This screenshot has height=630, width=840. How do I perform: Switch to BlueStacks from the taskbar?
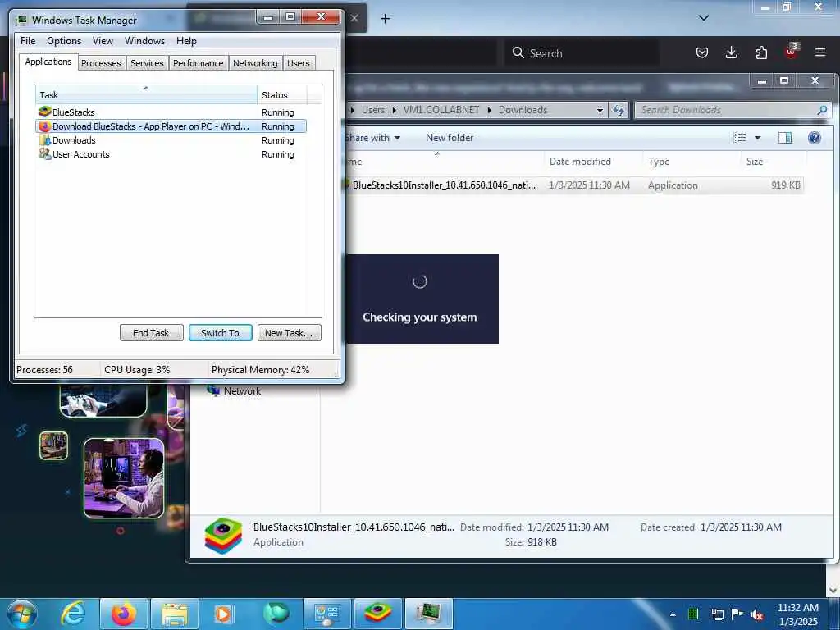click(377, 614)
